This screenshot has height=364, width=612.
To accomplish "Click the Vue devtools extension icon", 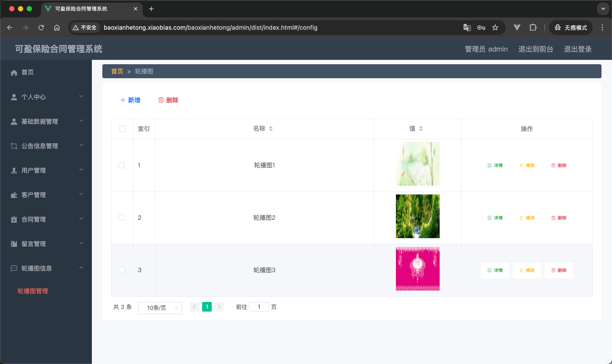I will coord(517,28).
